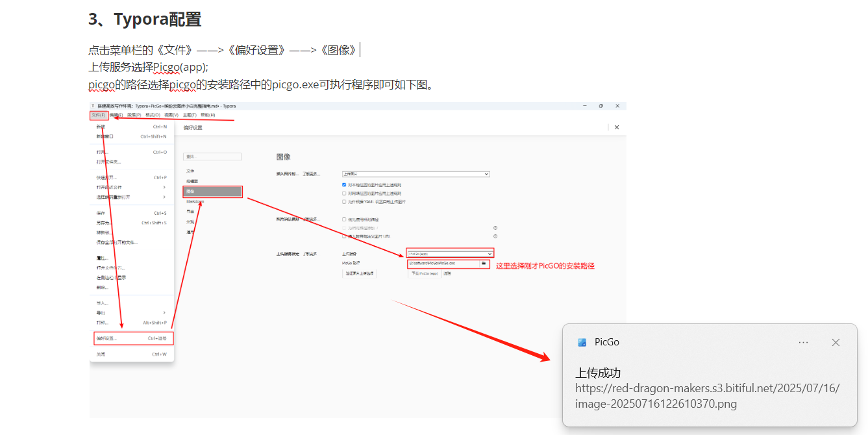868x435 pixels.
Task: Choose 新建 from the File menu
Action: coord(132,127)
